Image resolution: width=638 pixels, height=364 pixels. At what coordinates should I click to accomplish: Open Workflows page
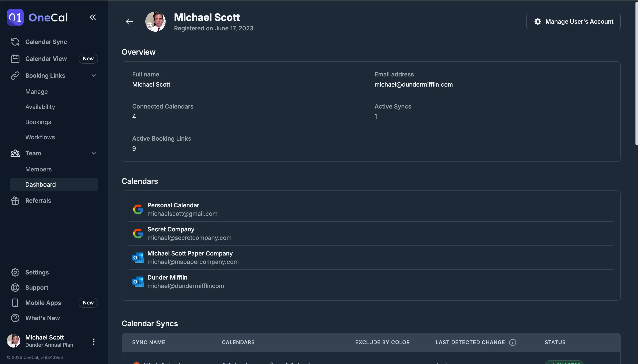click(x=40, y=137)
